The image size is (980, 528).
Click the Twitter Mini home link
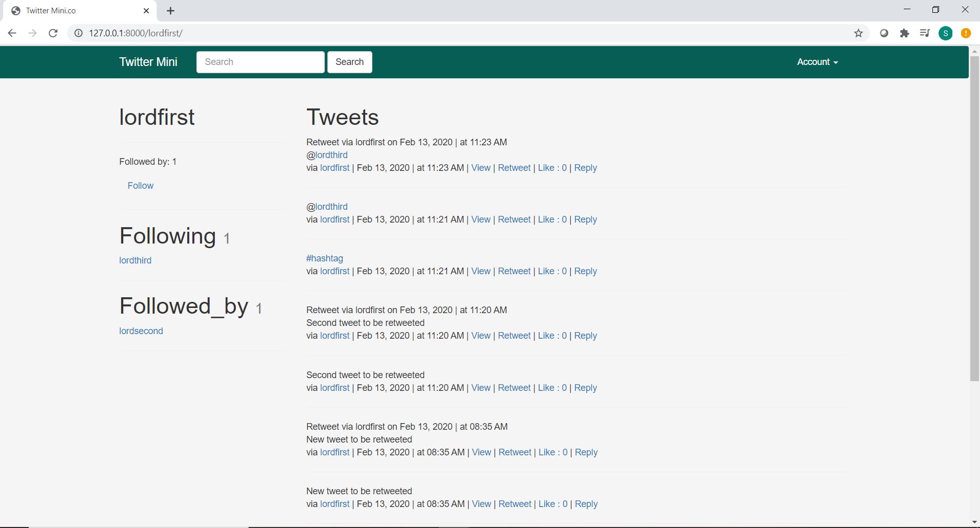point(148,61)
